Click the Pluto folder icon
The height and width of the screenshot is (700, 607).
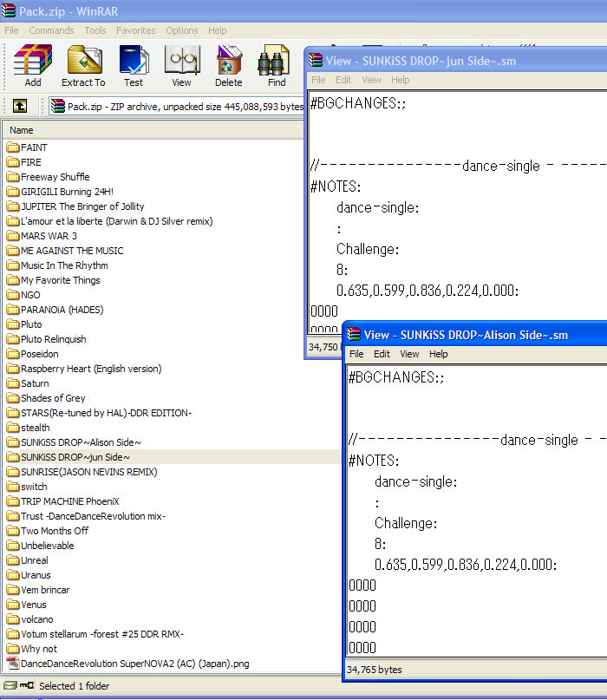[x=13, y=324]
